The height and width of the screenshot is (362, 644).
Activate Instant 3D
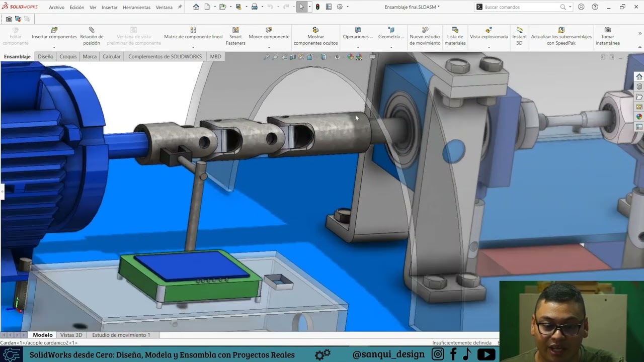(519, 36)
